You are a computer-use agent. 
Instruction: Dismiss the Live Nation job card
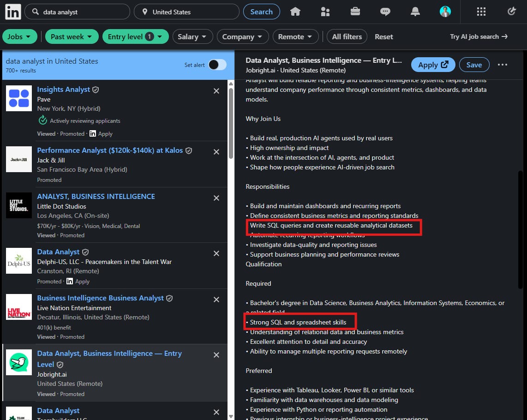tap(216, 300)
